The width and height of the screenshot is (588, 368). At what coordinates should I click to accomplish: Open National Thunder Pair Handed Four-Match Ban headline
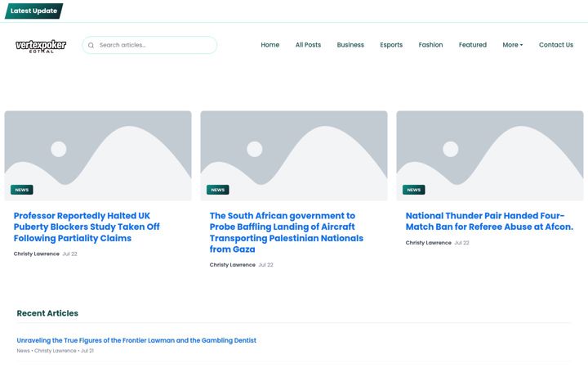point(489,221)
